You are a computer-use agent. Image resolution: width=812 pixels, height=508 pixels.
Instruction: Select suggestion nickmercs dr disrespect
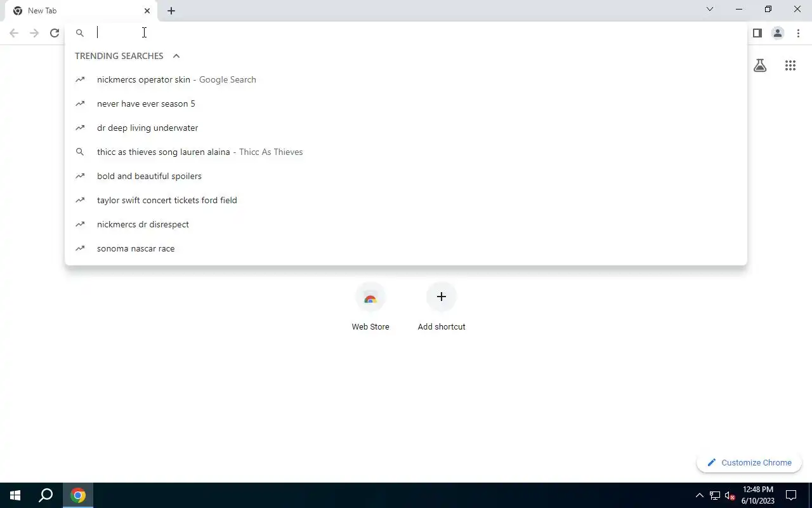(x=406, y=224)
